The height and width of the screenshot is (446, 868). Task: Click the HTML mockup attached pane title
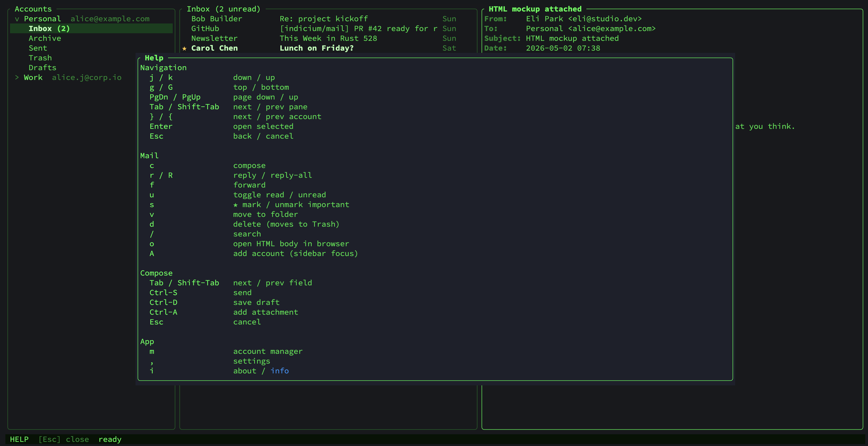coord(535,9)
